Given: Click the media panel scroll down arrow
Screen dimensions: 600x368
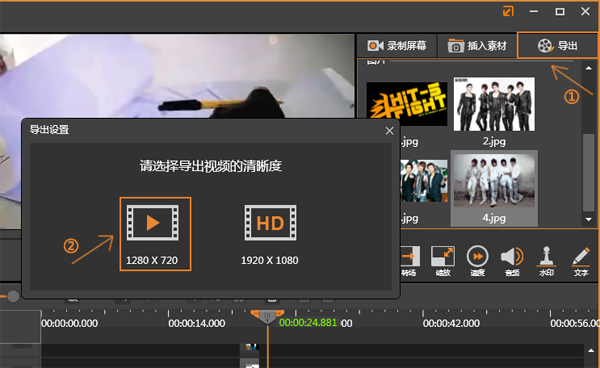Looking at the screenshot, I should 589,219.
